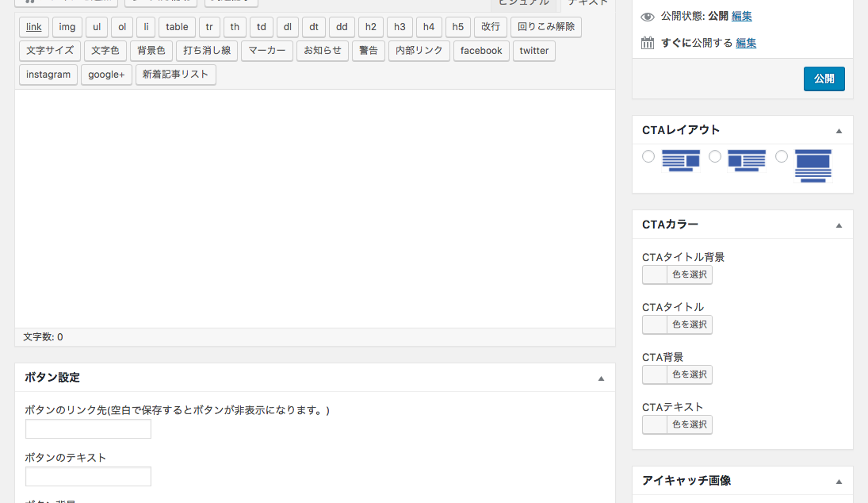Click the マーカー marker button
The width and height of the screenshot is (868, 503).
coord(267,51)
